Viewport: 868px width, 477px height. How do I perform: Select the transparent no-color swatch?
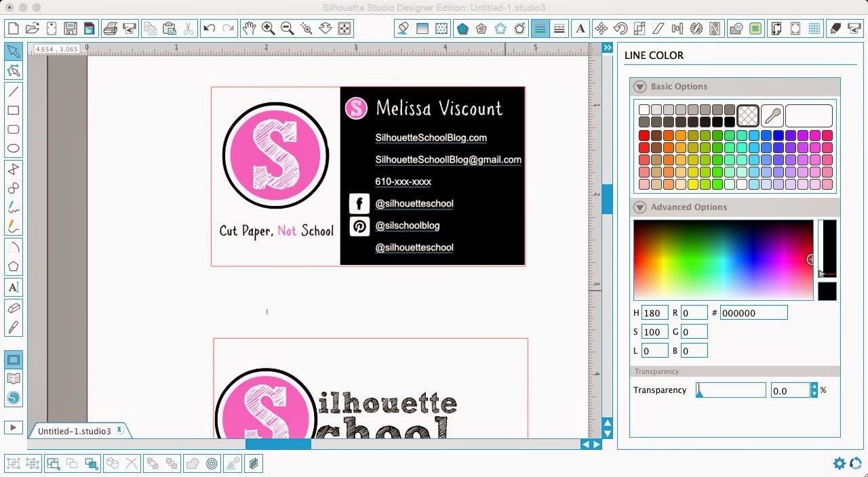[x=748, y=116]
